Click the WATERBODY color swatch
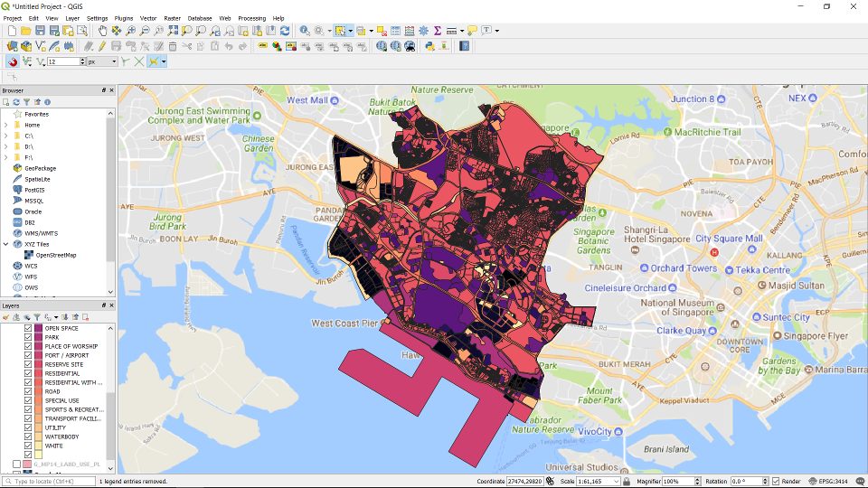 point(39,436)
